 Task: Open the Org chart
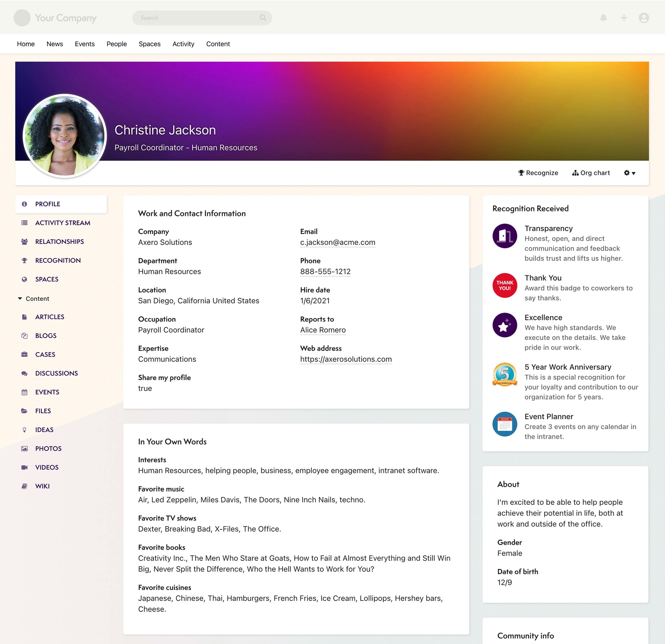click(x=591, y=173)
